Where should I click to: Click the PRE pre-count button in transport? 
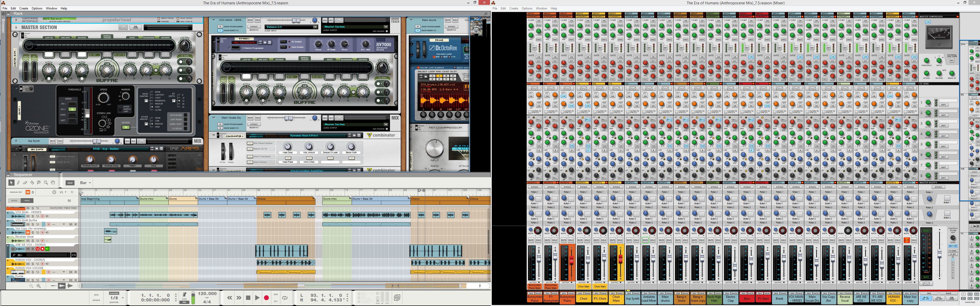pyautogui.click(x=185, y=302)
